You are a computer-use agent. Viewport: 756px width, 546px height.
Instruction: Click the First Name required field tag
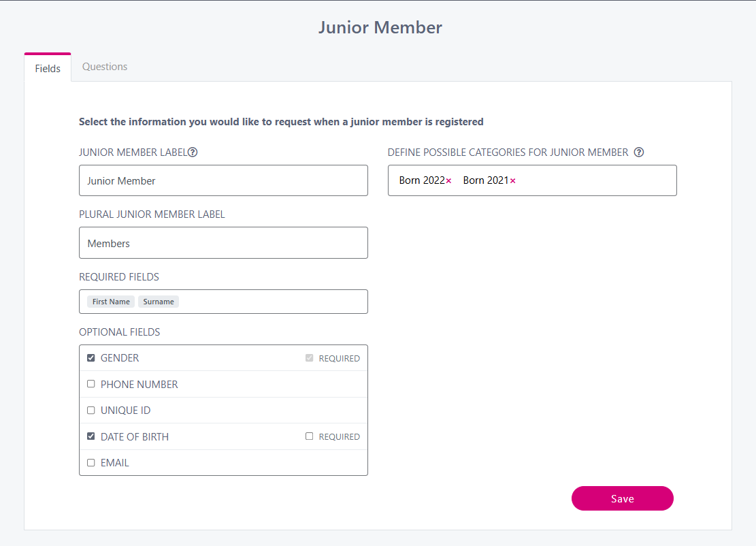(x=111, y=302)
